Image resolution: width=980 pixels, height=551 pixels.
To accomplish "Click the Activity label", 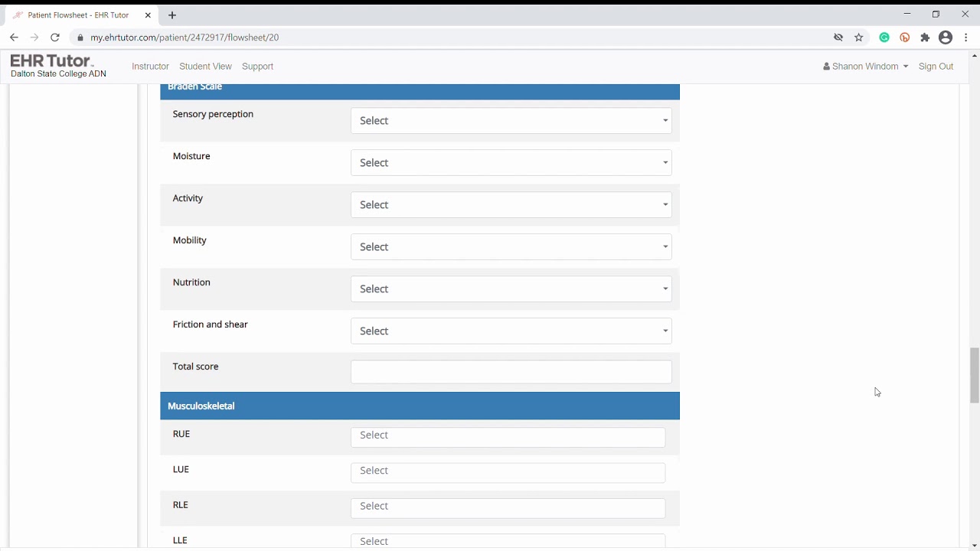I will click(188, 198).
